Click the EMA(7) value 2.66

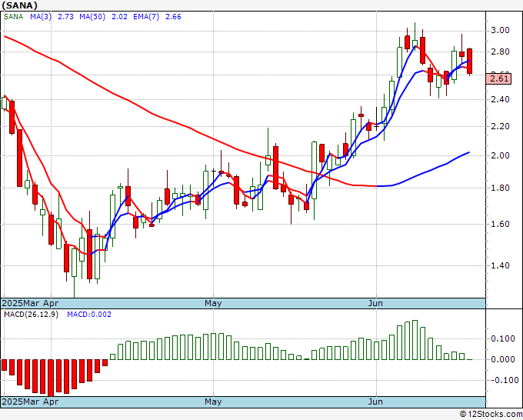pos(174,17)
